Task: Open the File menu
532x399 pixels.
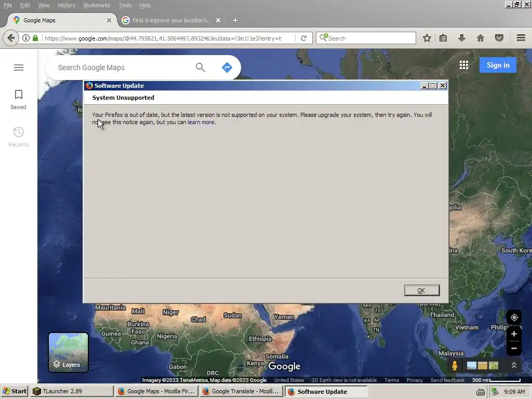Action: click(8, 5)
